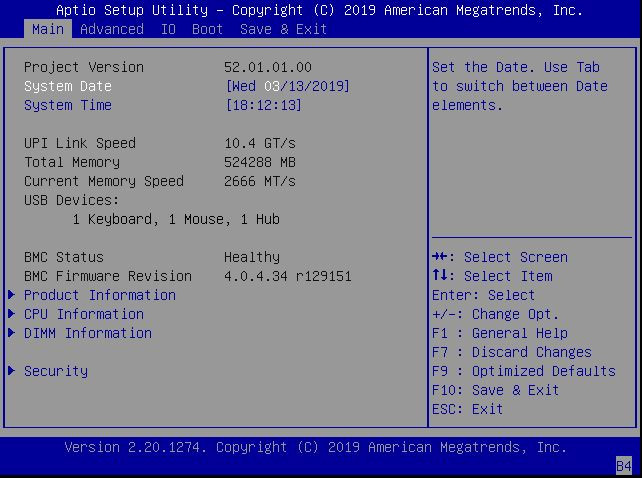642x478 pixels.
Task: Edit the System Date value field
Action: coord(287,86)
